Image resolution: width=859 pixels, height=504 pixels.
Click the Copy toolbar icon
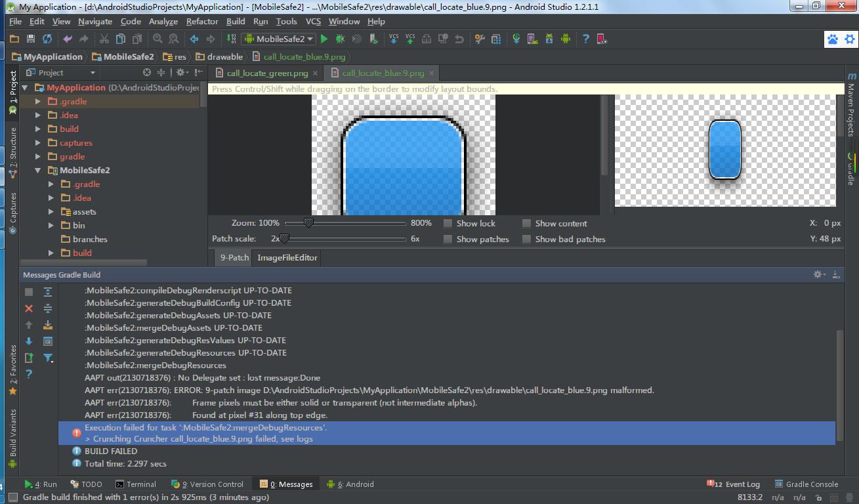[121, 39]
